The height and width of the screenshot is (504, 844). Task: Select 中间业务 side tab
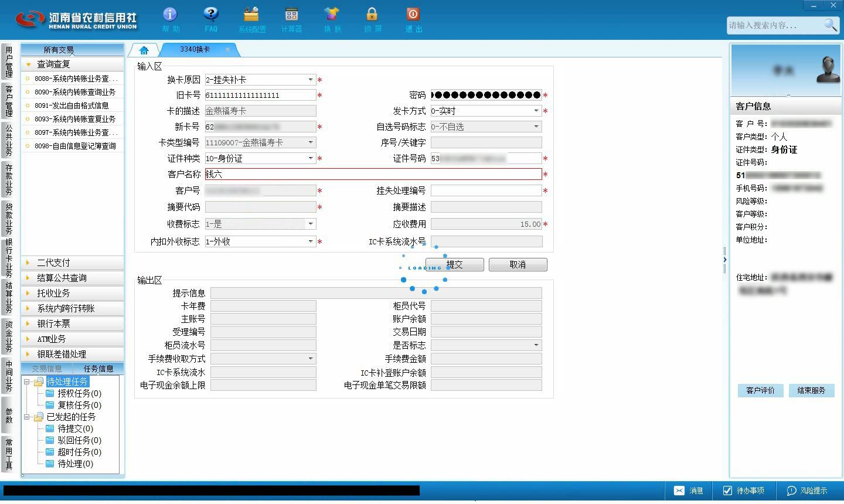[9, 376]
